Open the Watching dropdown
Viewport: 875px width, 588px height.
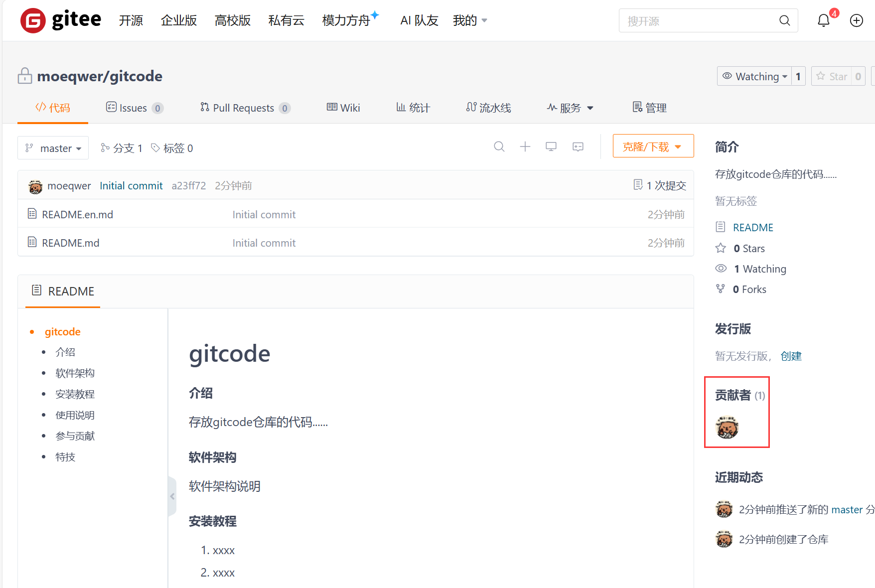[x=754, y=76]
